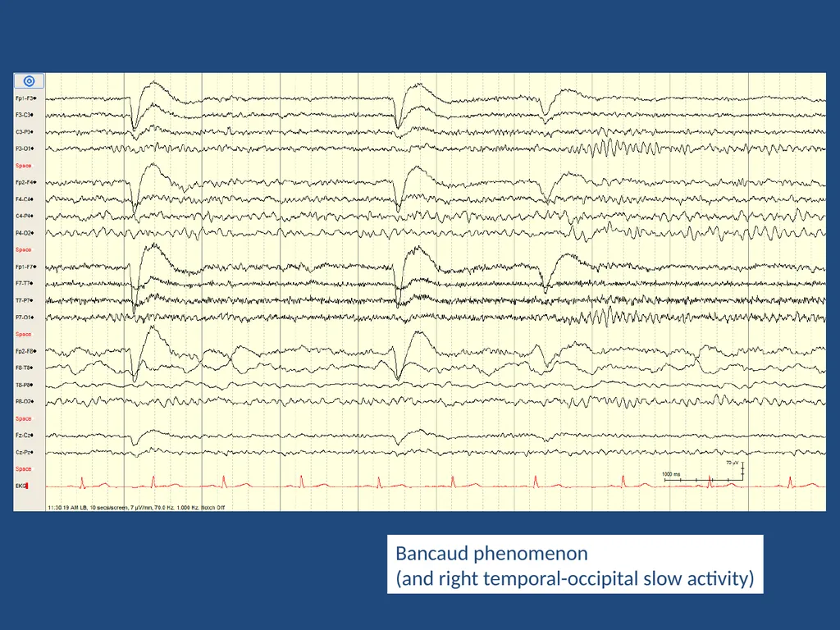Screen dimensions: 840x630
Task: Select the P3-O1 channel label
Action: tap(25, 149)
